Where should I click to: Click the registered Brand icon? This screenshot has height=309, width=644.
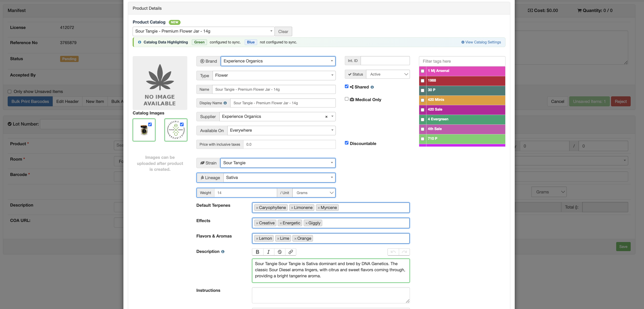tap(202, 61)
